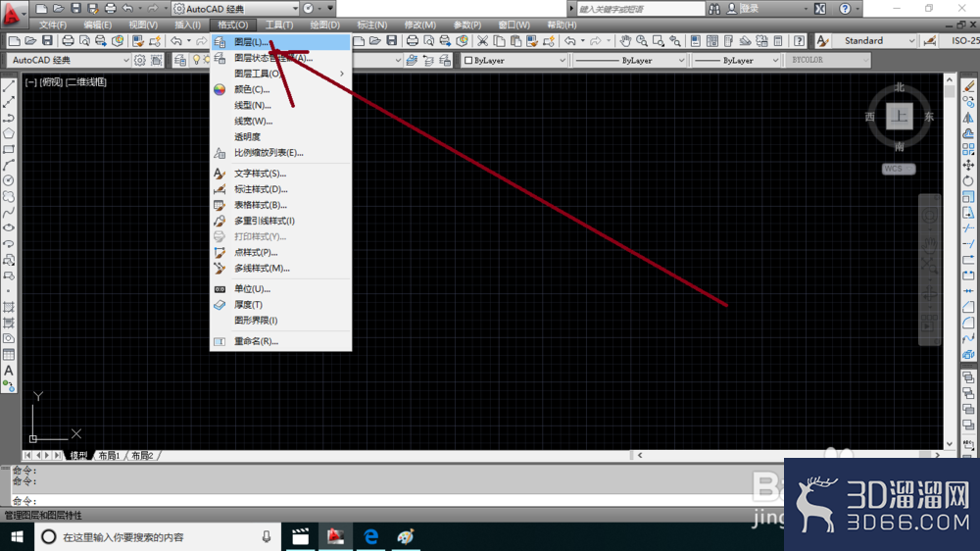This screenshot has width=980, height=551.
Task: Open 点样式(P)... entry
Action: [280, 252]
